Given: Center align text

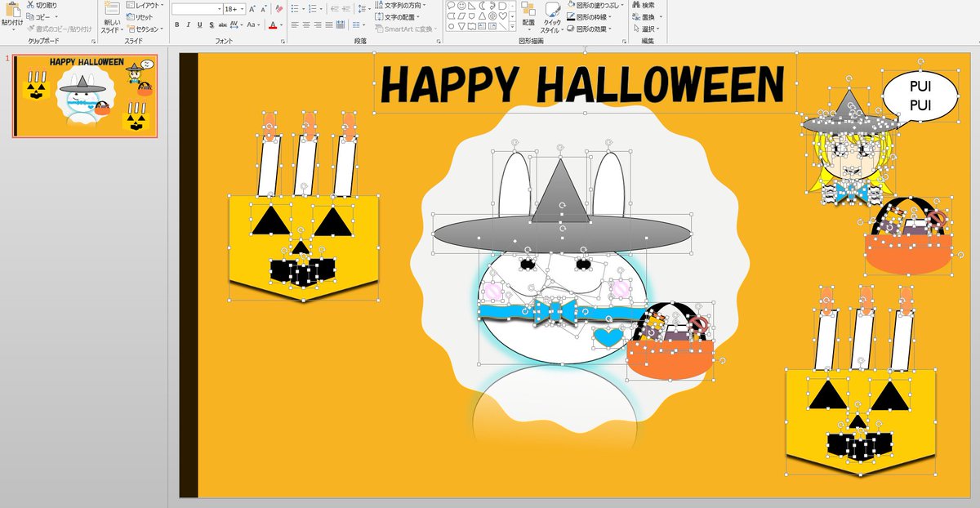Looking at the screenshot, I should (x=306, y=25).
